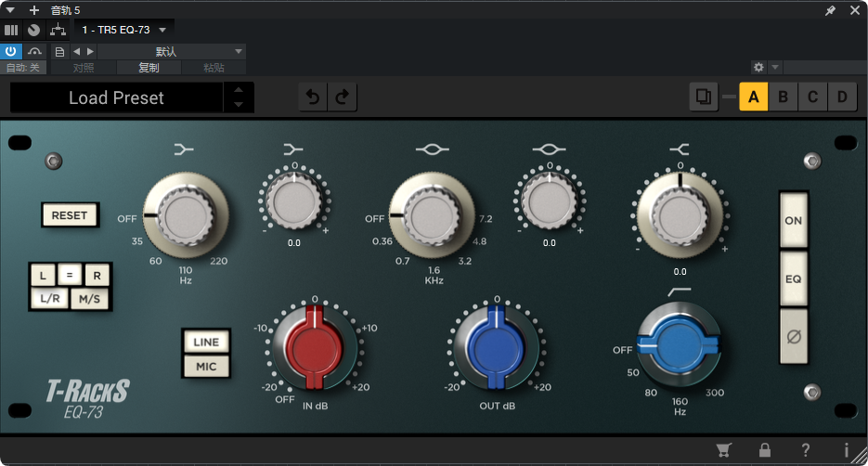
Task: Click the round dial icon in header
Action: pyautogui.click(x=33, y=30)
